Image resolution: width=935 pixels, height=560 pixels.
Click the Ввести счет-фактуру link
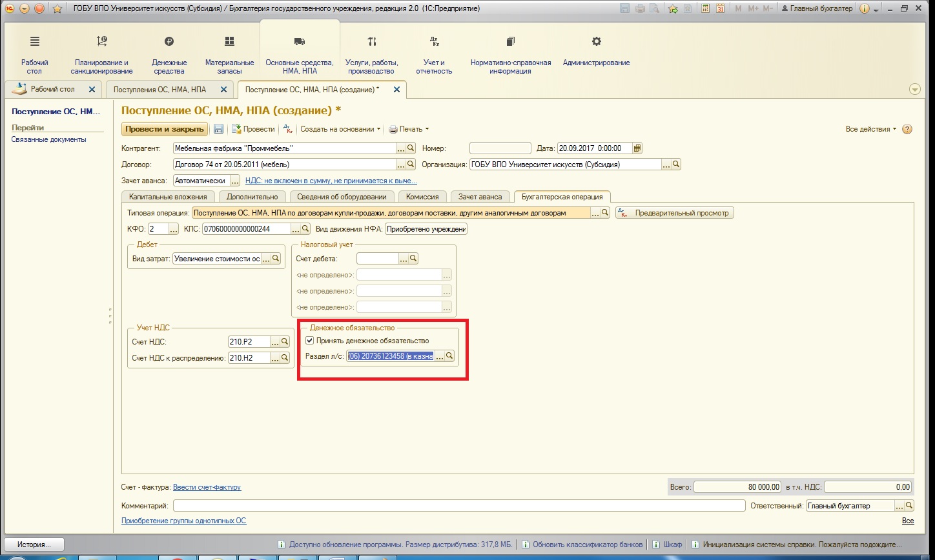(x=207, y=487)
